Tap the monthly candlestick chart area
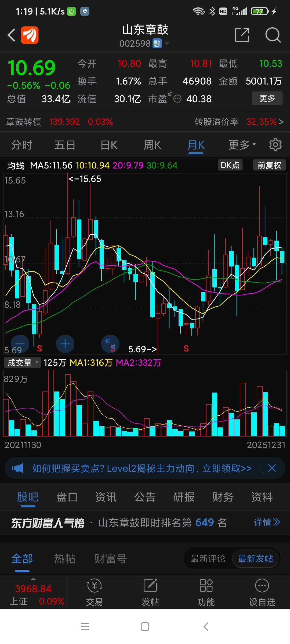290x644 pixels. coord(145,264)
